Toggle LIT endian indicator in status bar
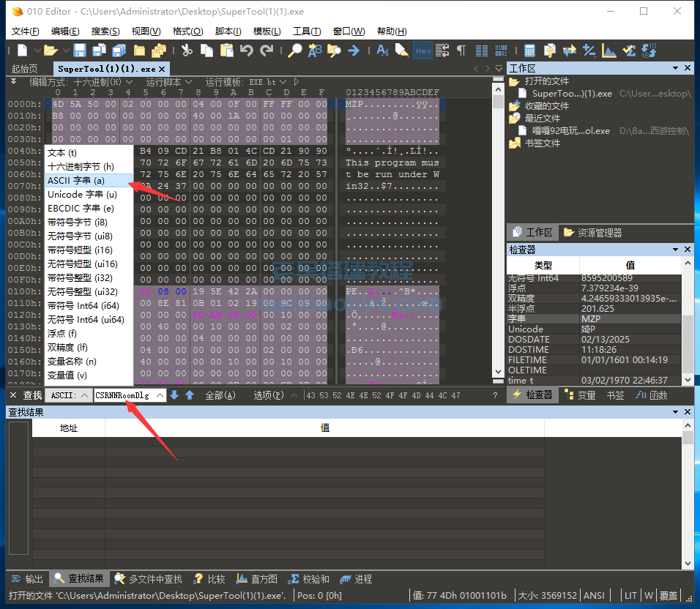The image size is (700, 609). tap(630, 596)
